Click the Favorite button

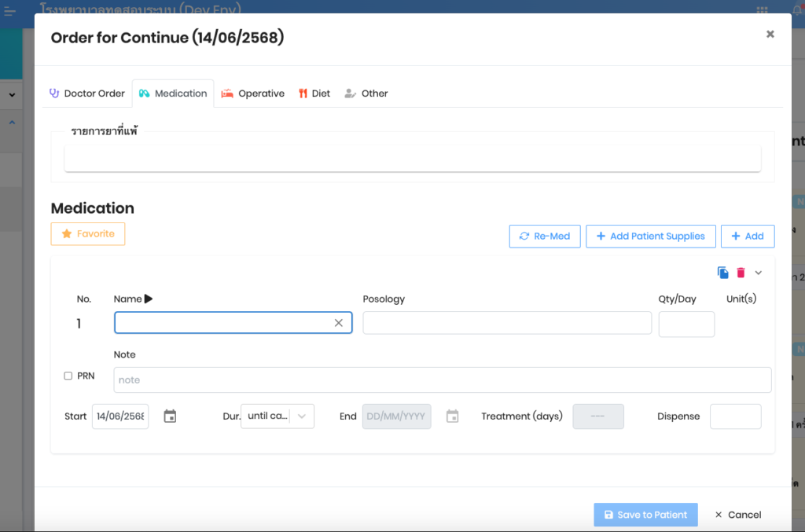coord(88,234)
